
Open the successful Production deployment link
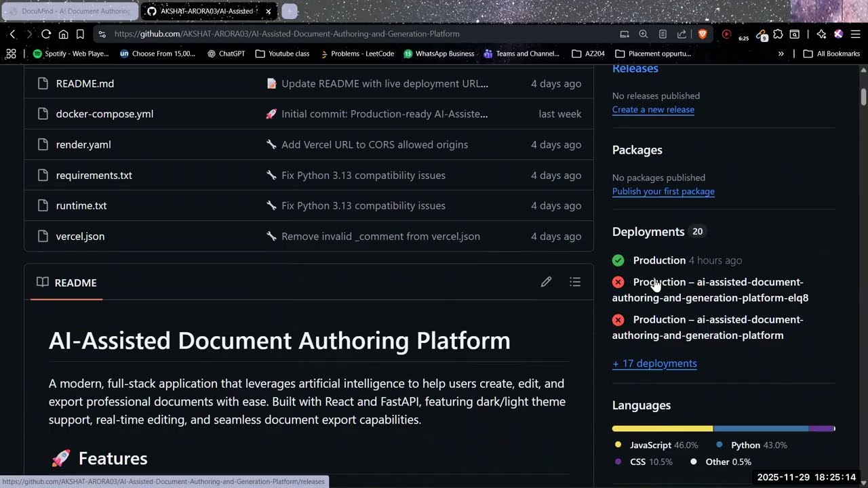click(x=659, y=260)
